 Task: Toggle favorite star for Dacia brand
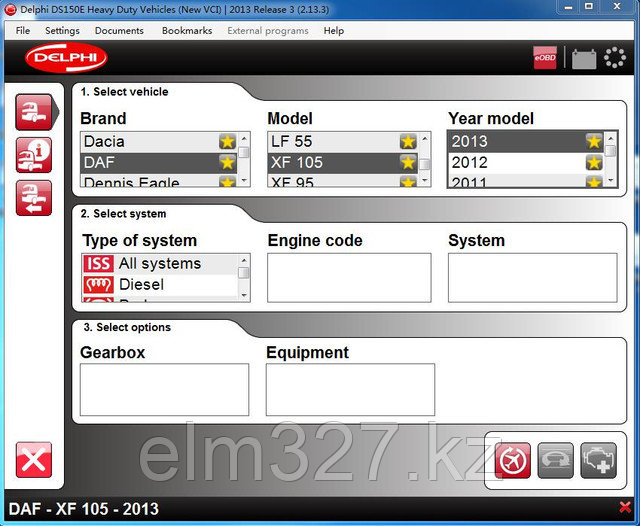point(227,142)
